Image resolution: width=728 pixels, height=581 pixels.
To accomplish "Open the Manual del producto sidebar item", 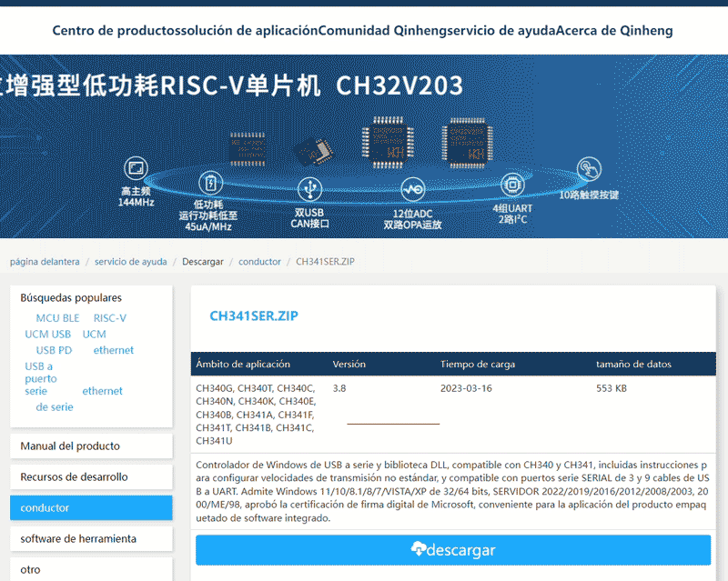I will point(70,446).
